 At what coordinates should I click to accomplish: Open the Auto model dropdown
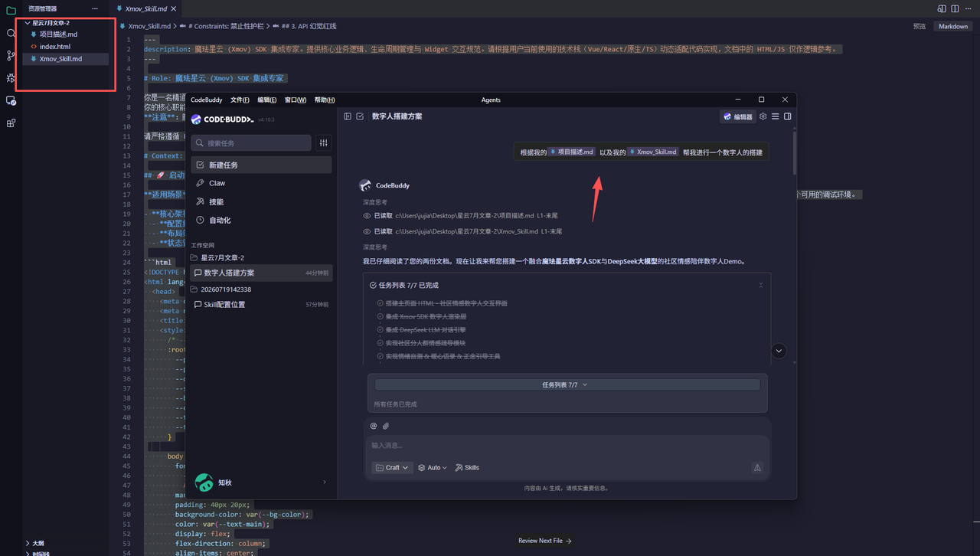tap(433, 467)
